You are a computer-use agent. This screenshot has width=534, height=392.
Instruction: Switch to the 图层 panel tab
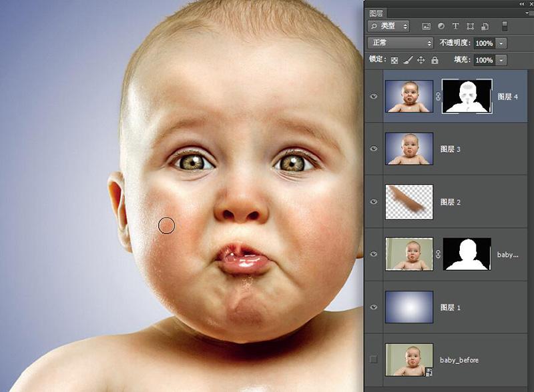[x=376, y=13]
